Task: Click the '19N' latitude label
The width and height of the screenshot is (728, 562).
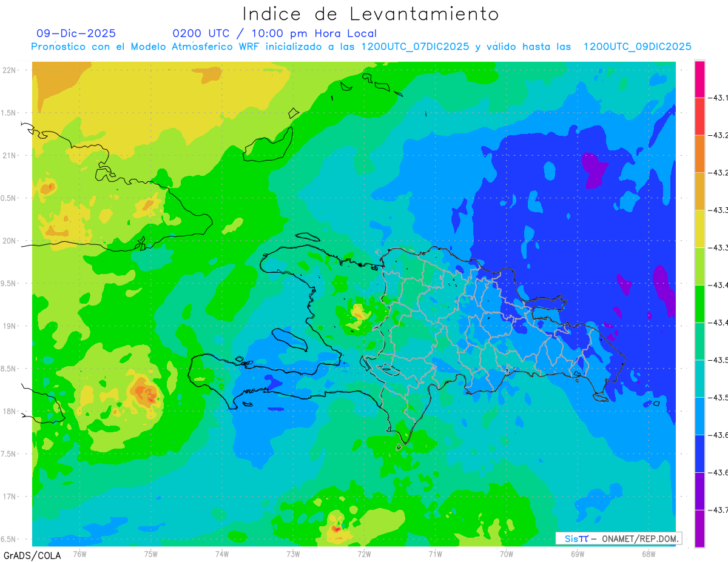Action: (x=9, y=326)
